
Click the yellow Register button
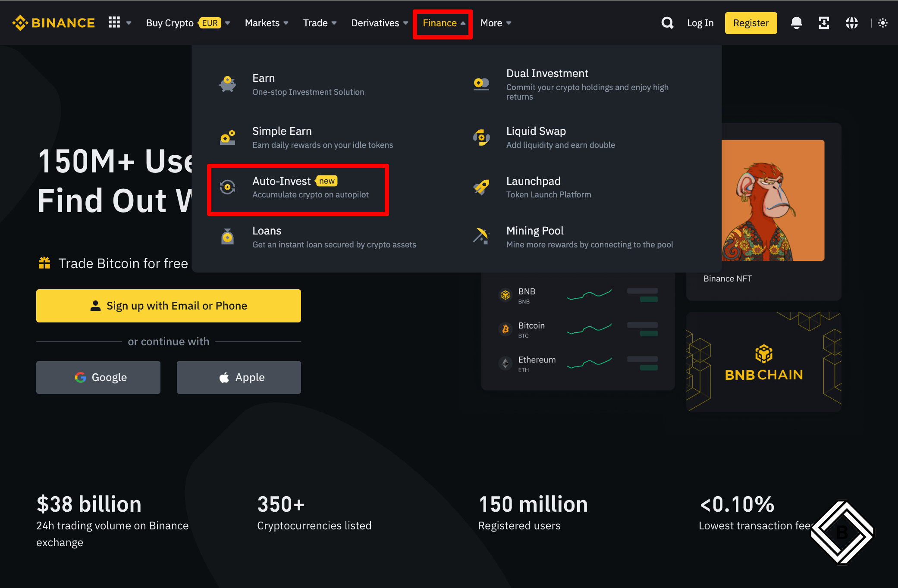coord(750,23)
